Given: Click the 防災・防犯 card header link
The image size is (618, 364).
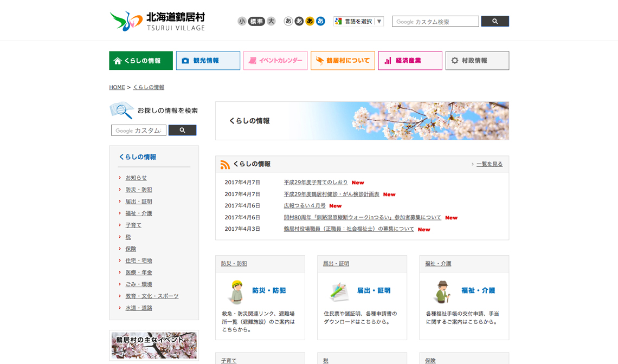Looking at the screenshot, I should tap(234, 264).
